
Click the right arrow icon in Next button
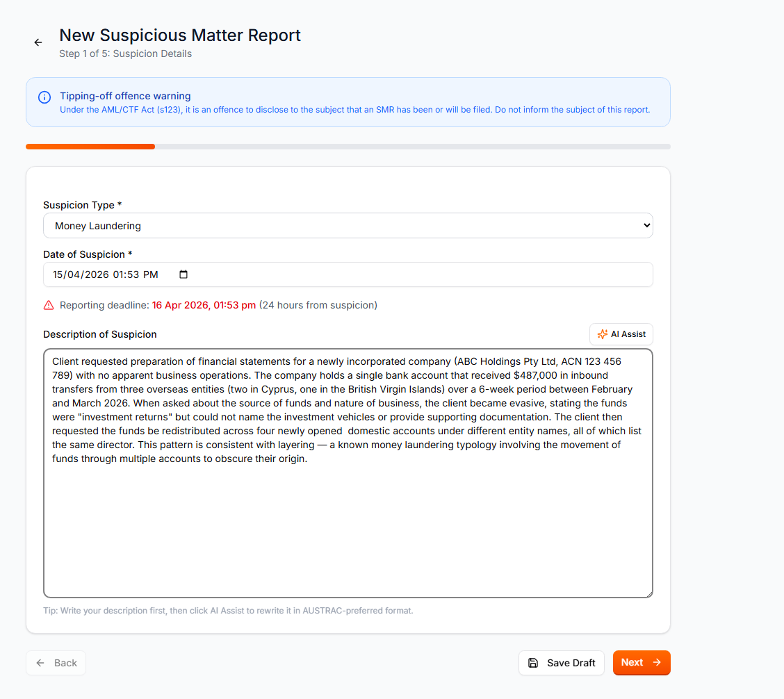pos(657,662)
